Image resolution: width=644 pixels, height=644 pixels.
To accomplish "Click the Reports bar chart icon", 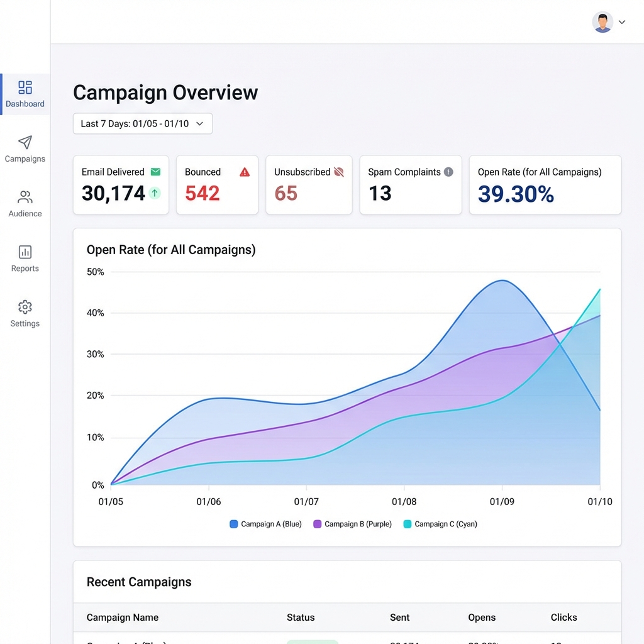I will pyautogui.click(x=25, y=252).
